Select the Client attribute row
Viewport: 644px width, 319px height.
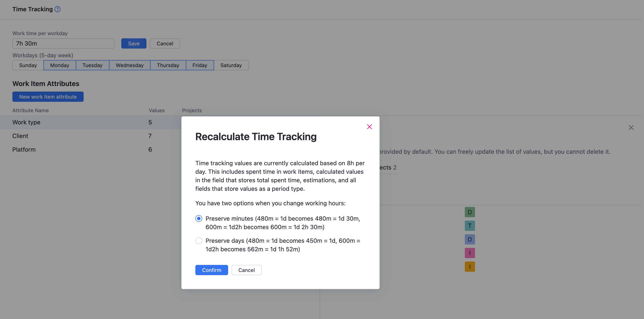coord(75,136)
